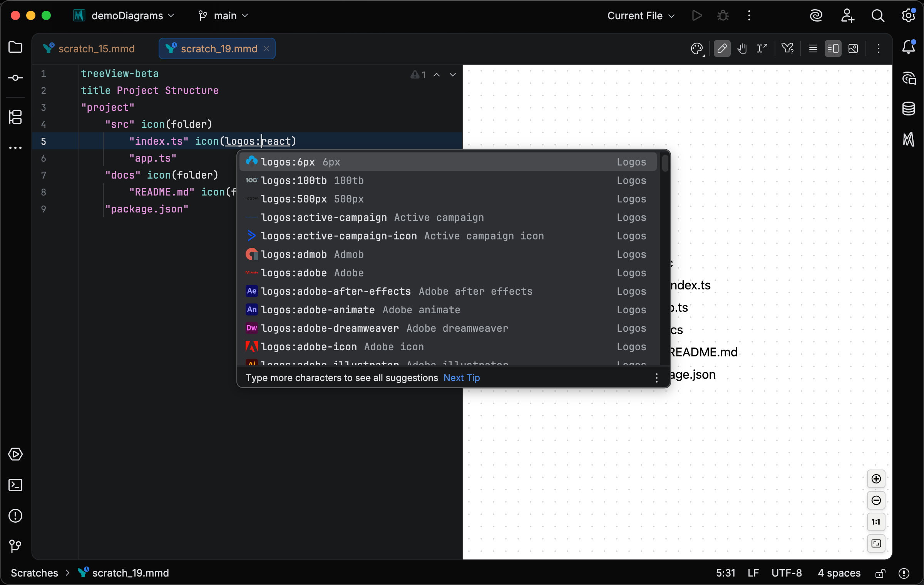Click 5:31 caret position in status bar
This screenshot has width=924, height=585.
click(x=725, y=573)
